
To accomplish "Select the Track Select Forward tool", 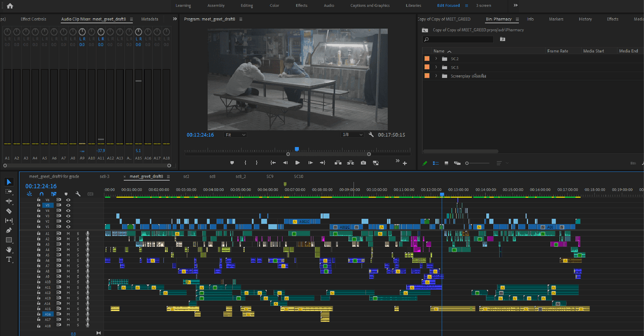I will pyautogui.click(x=9, y=191).
